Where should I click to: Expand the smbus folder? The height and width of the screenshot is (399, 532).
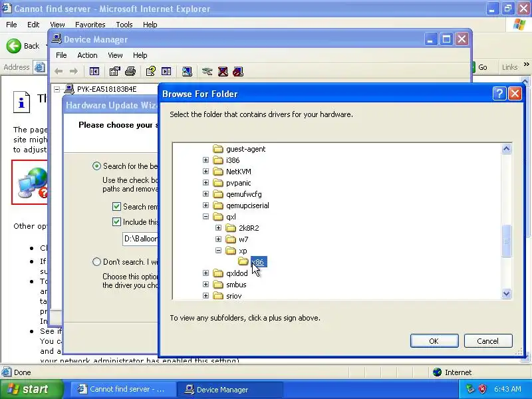(x=205, y=285)
